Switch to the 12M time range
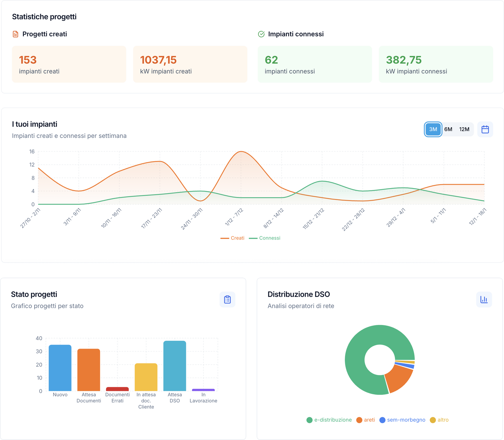504x440 pixels. point(464,129)
